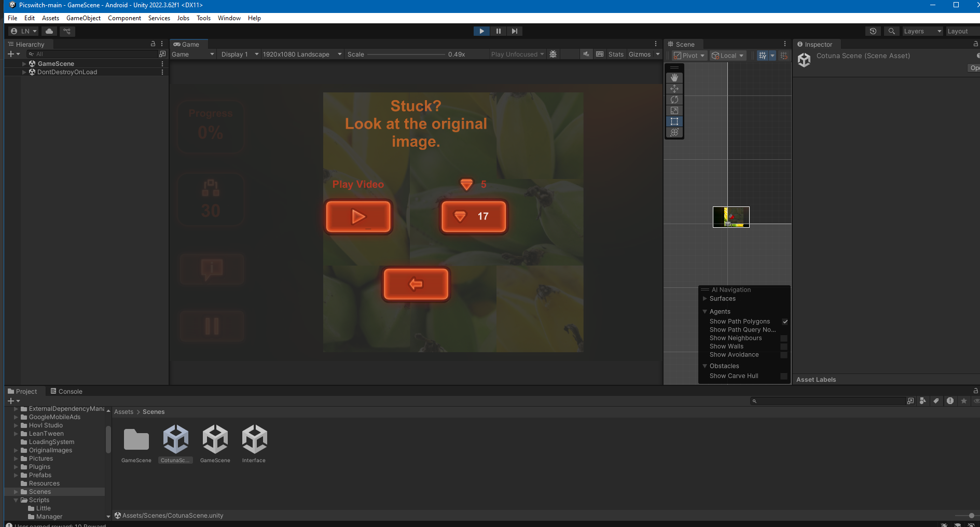Open the Window menu
This screenshot has height=527, width=980.
(x=229, y=18)
